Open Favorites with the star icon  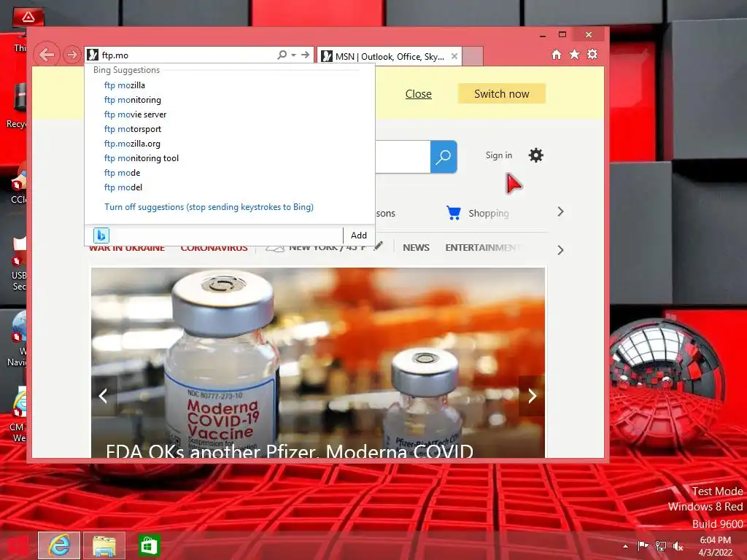(x=575, y=54)
